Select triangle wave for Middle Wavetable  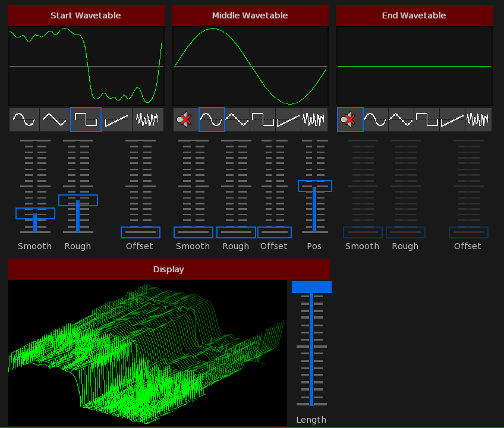237,119
